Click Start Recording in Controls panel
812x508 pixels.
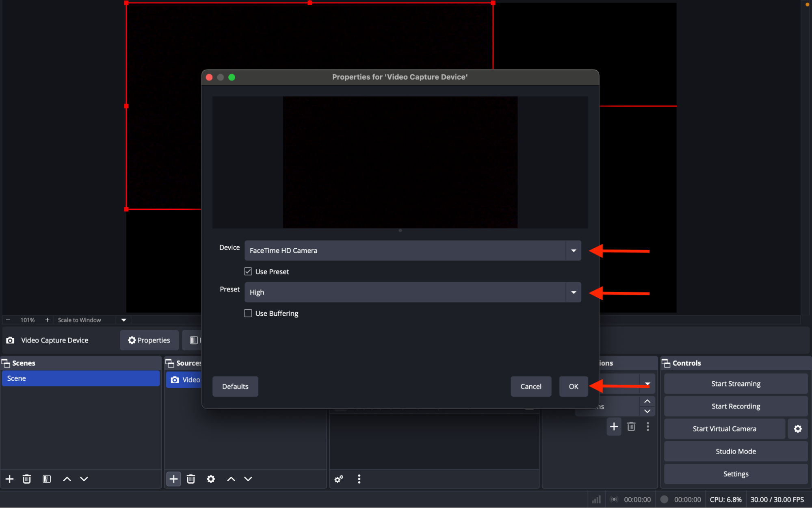735,406
